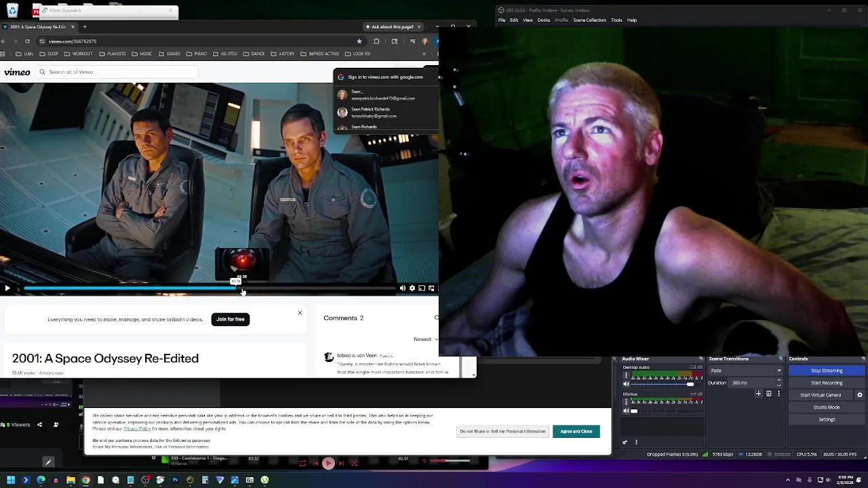Screen dimensions: 868x488
Task: Open OBS Help menu
Action: [632, 20]
